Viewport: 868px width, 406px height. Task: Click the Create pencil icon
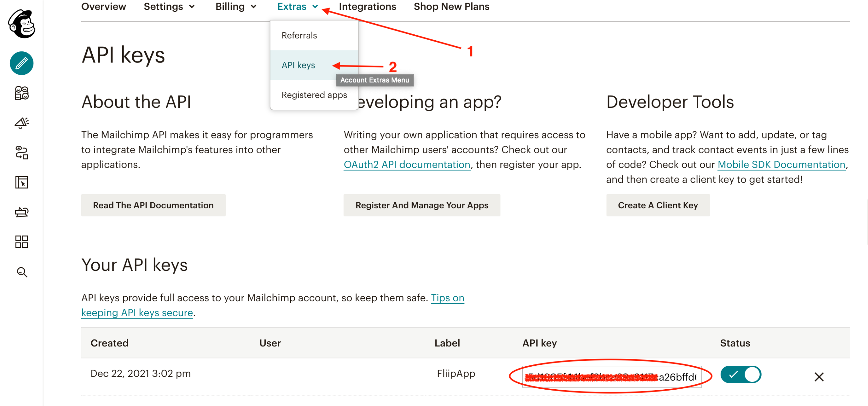(x=22, y=63)
